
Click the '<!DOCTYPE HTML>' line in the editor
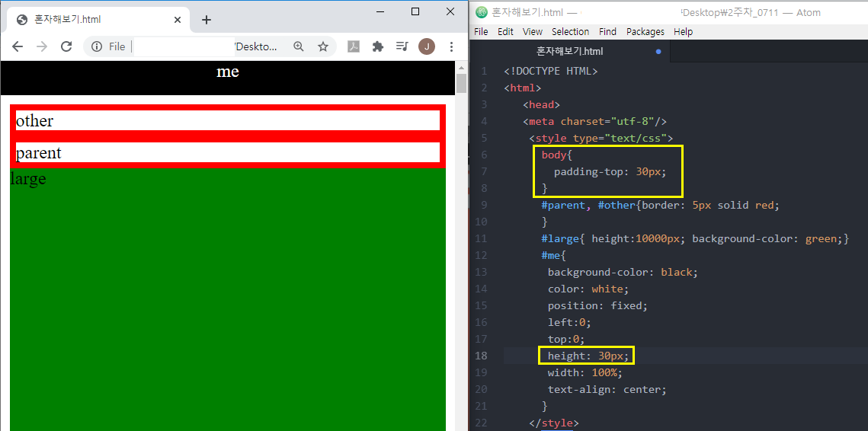(x=551, y=71)
